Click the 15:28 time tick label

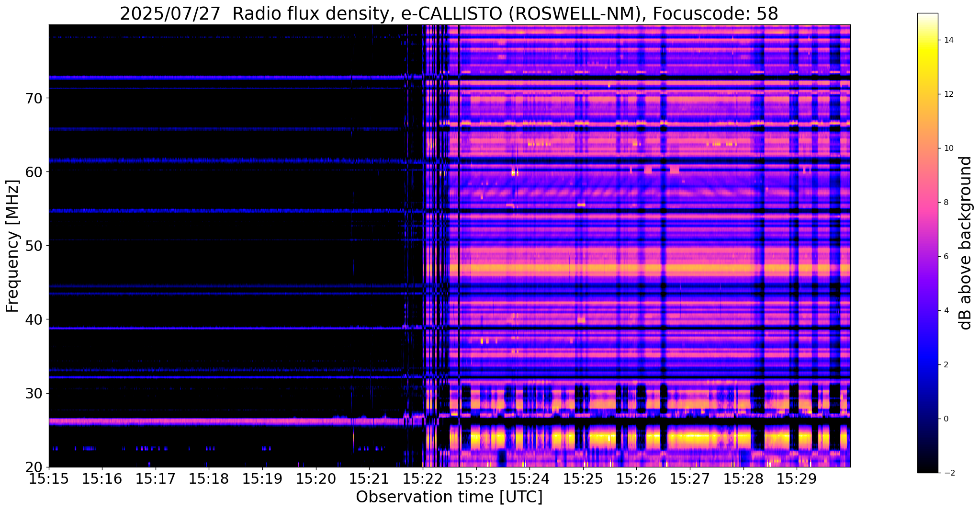743,478
